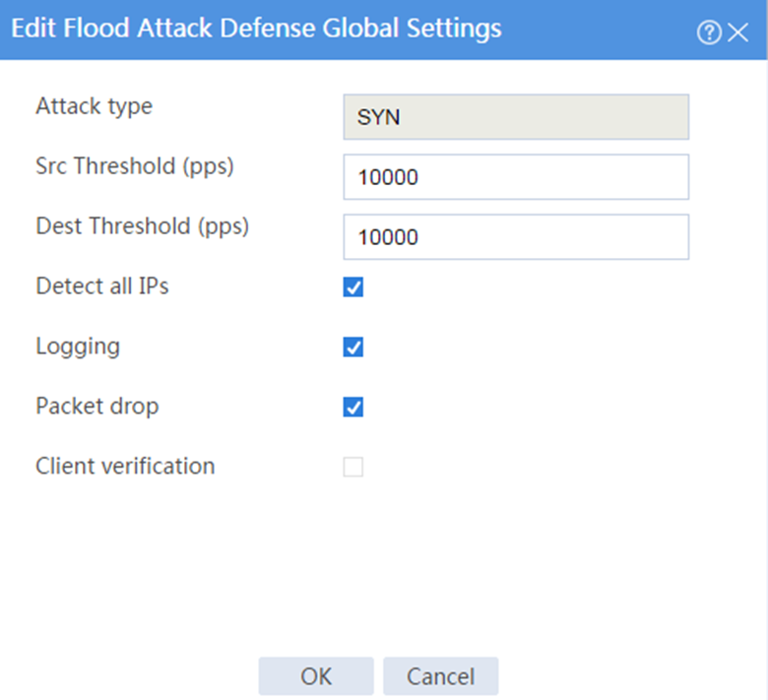Click the Logging label text

[x=78, y=347]
